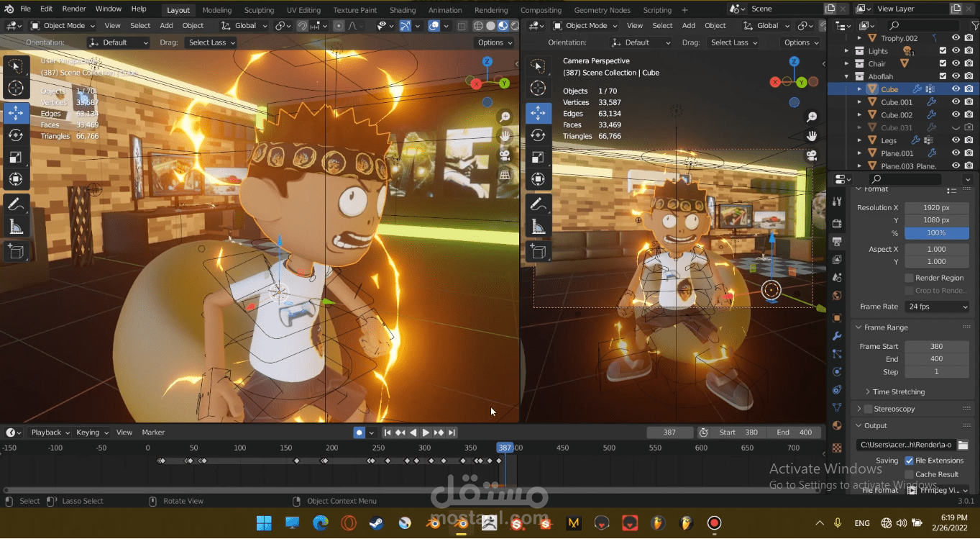Open the Default orientation dropdown in left viewport

119,42
